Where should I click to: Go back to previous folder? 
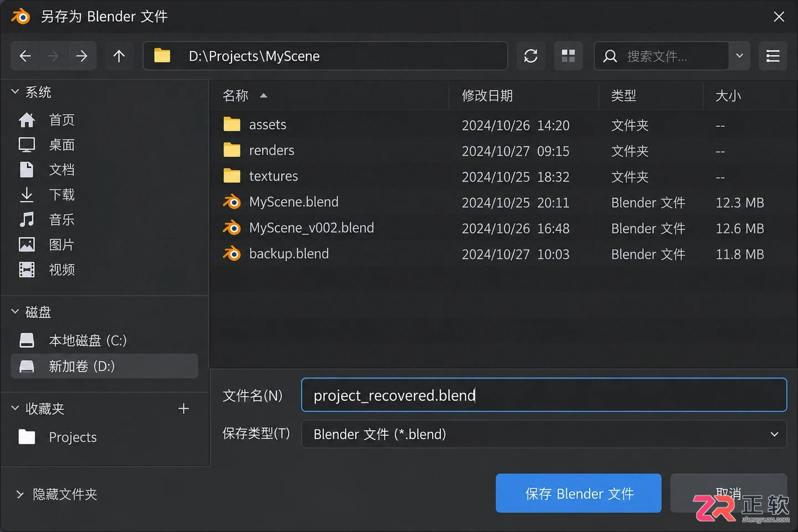(x=25, y=56)
